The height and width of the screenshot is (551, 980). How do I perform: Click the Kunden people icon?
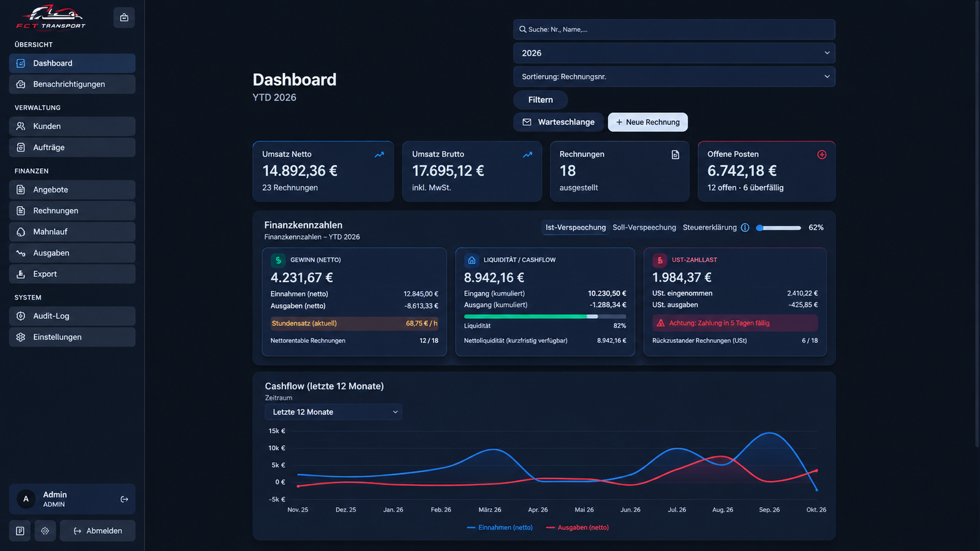coord(21,126)
